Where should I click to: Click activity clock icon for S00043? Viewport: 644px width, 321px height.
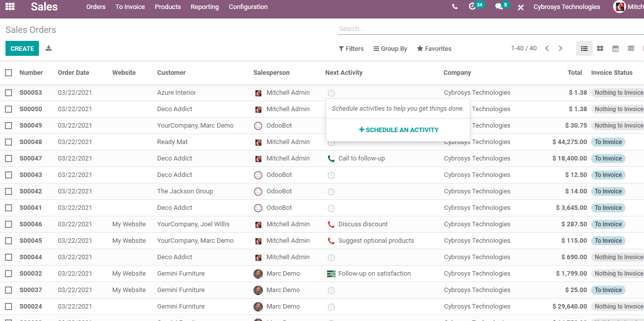[x=331, y=175]
